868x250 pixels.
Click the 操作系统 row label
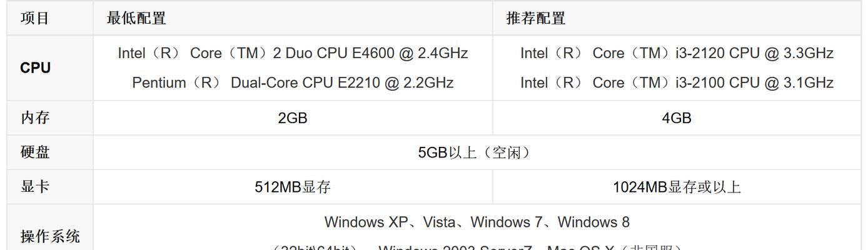tap(50, 237)
